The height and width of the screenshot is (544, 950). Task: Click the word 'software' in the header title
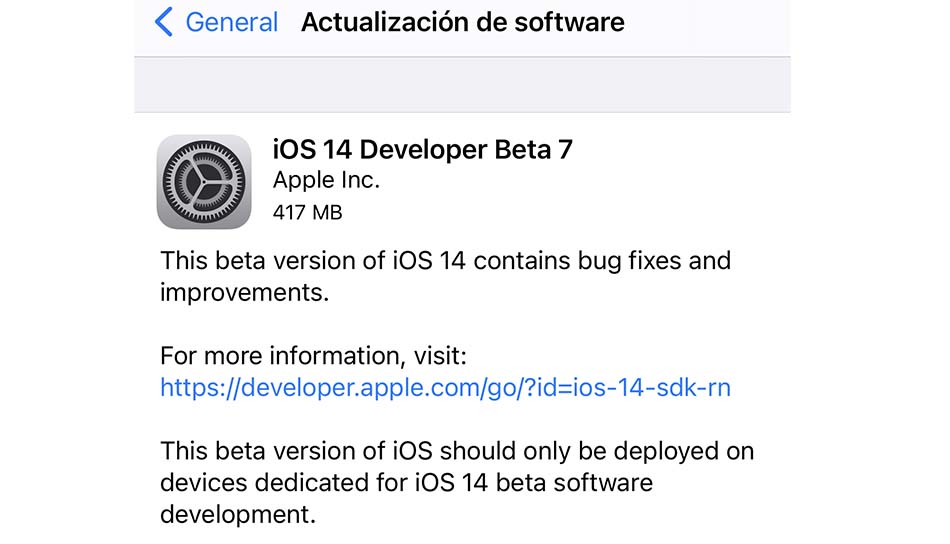coord(569,22)
